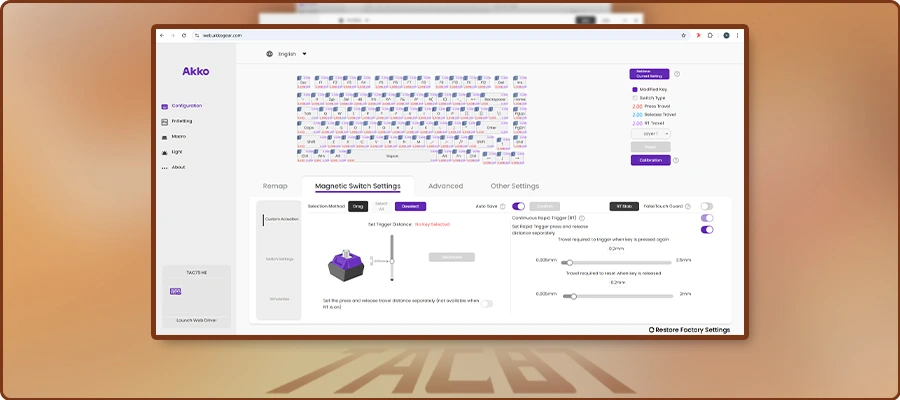Image resolution: width=900 pixels, height=400 pixels.
Task: Toggle separate press and release travel switch
Action: click(x=487, y=304)
